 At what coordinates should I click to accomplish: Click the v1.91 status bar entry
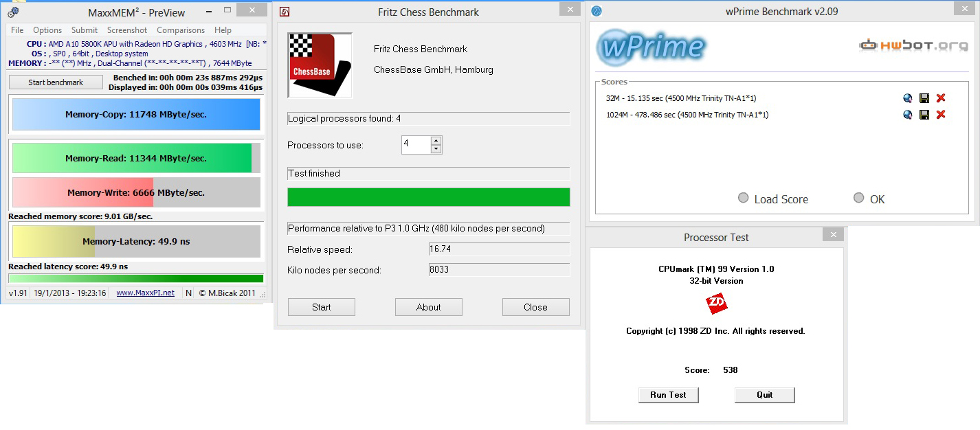pos(18,293)
